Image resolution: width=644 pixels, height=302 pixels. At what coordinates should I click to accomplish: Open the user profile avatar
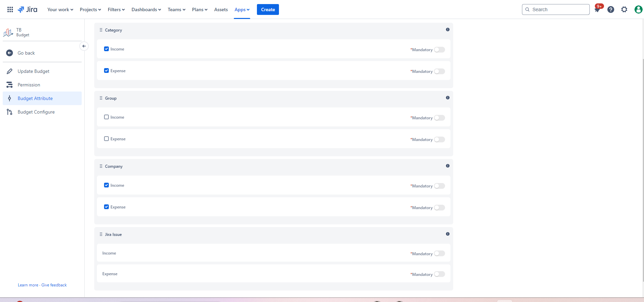tap(638, 9)
